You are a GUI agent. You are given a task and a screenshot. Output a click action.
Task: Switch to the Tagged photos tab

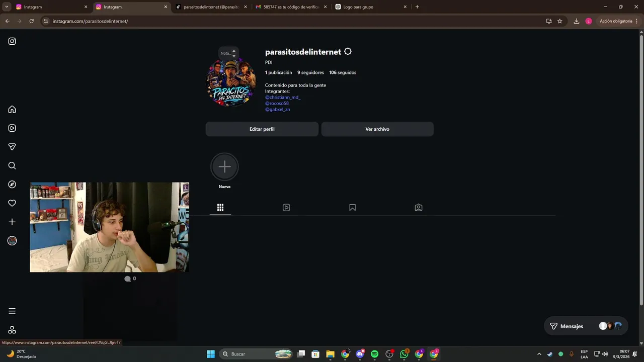(418, 208)
